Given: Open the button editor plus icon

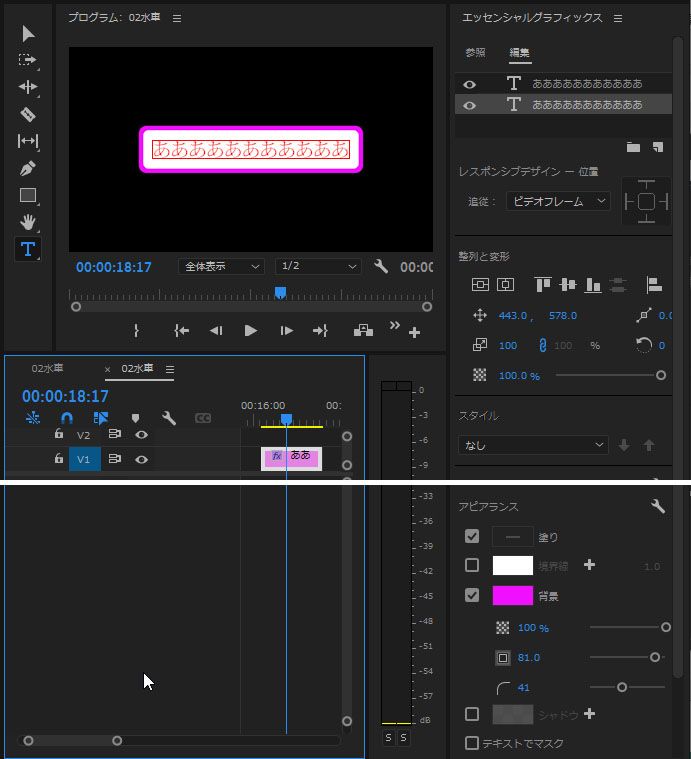Looking at the screenshot, I should (414, 333).
